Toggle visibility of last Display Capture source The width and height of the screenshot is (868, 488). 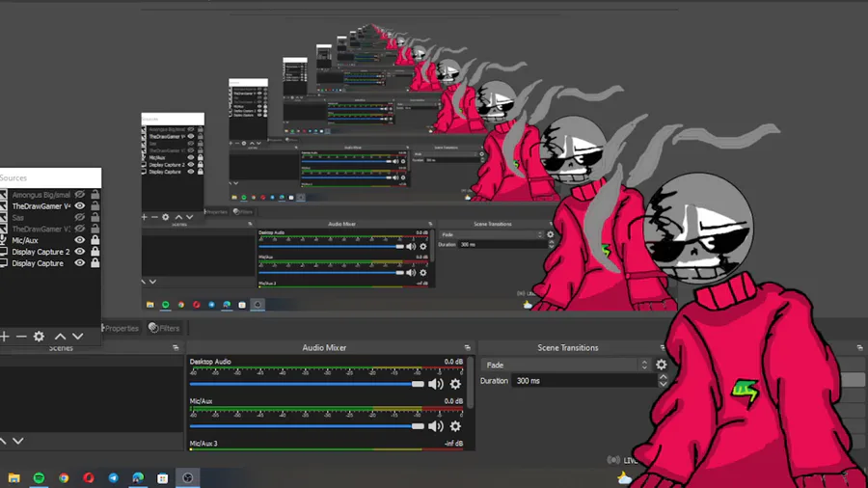tap(80, 263)
